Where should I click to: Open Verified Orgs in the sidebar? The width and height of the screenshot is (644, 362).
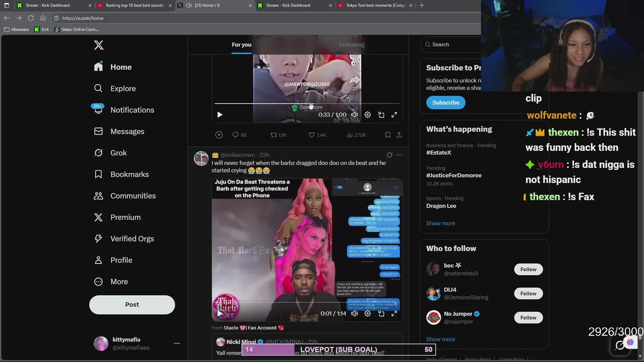[x=124, y=239]
